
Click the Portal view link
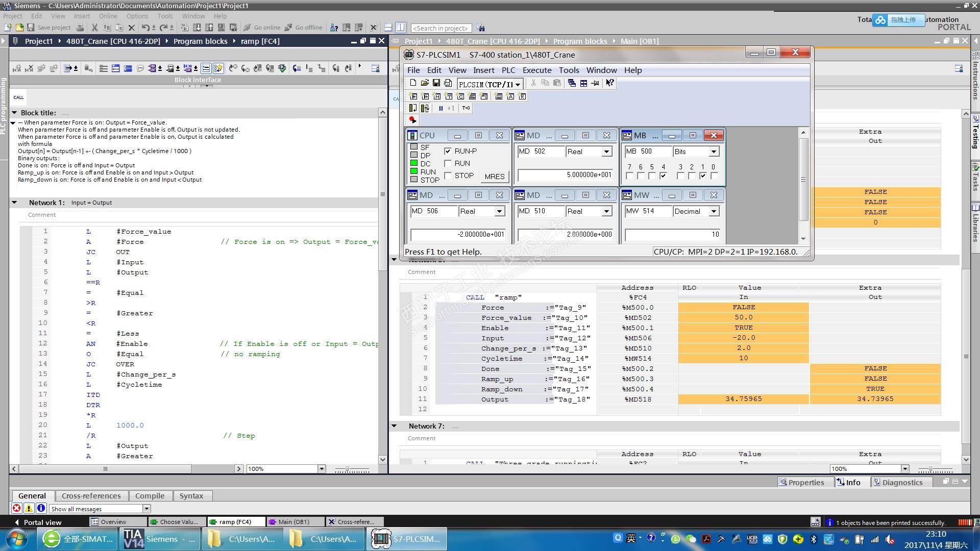pyautogui.click(x=42, y=522)
